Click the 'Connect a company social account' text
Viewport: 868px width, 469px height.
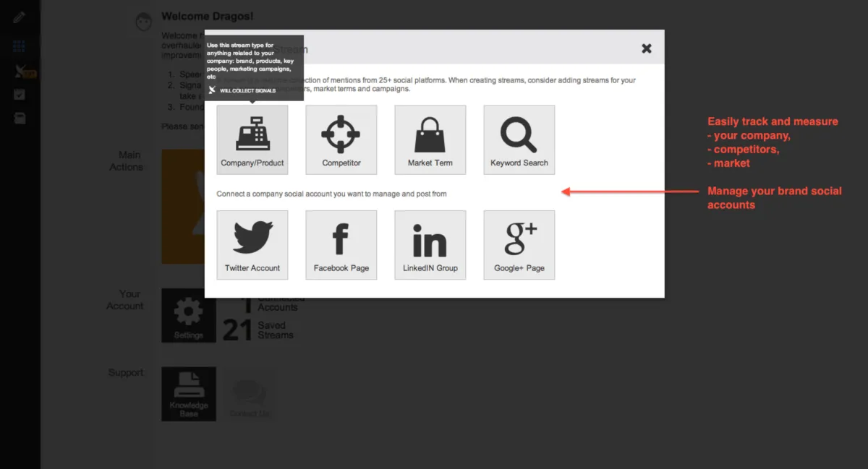(x=332, y=194)
